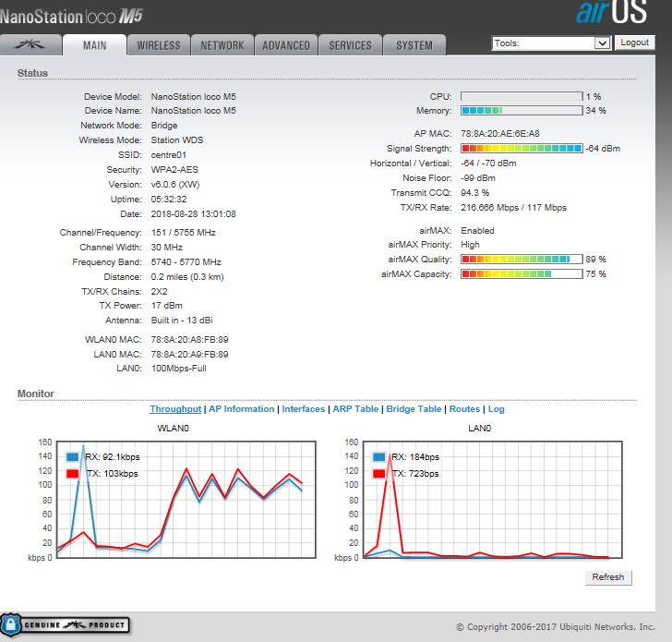This screenshot has width=672, height=642.
Task: Click the blue RX legend square in WLAN0 chart
Action: coord(72,457)
